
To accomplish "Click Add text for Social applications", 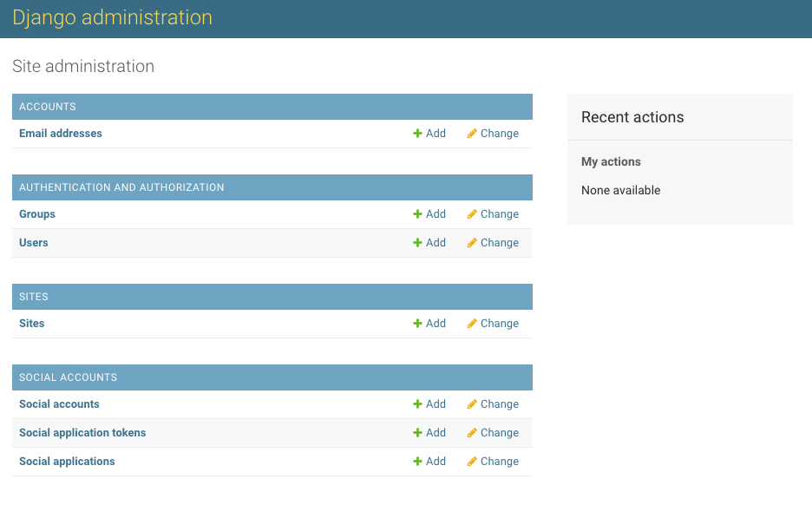I will [436, 462].
